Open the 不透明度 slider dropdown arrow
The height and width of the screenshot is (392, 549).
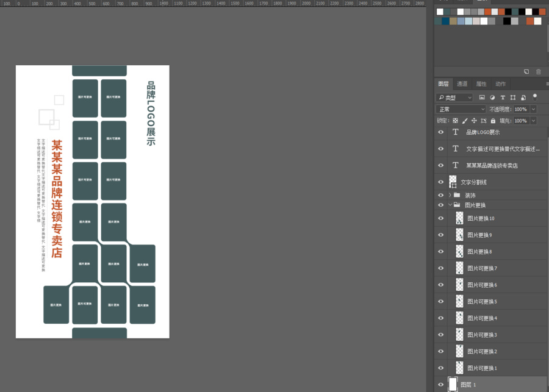point(534,109)
